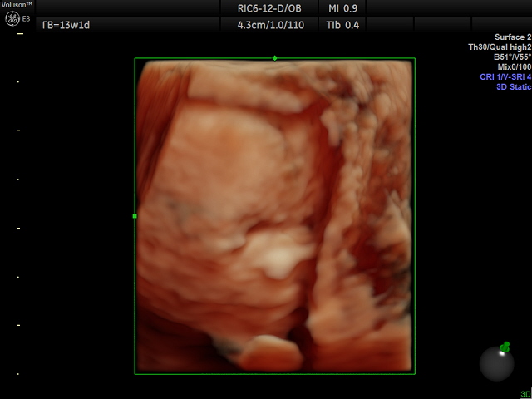
Task: Click the MI 0.9 index readout
Action: 345,7
